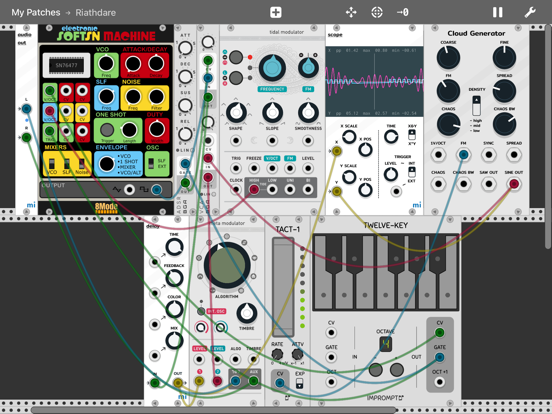The image size is (552, 414).
Task: Click the scope Y input jack
Action: (x=337, y=191)
